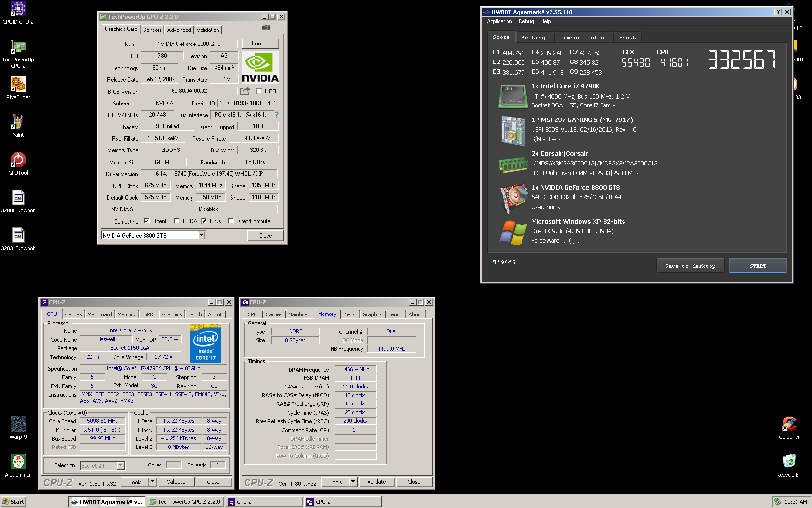Open the SPD tab in right CPU-Z window
Image resolution: width=812 pixels, height=508 pixels.
point(349,314)
